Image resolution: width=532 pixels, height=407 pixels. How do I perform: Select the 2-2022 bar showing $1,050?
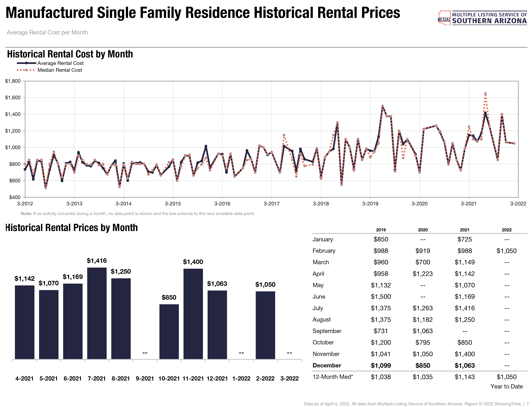[265, 325]
